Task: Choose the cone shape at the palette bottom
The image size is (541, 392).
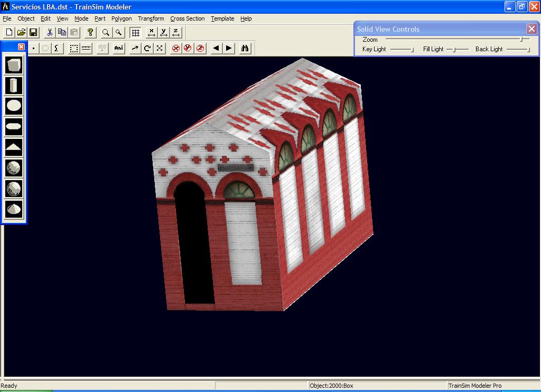Action: click(x=14, y=209)
